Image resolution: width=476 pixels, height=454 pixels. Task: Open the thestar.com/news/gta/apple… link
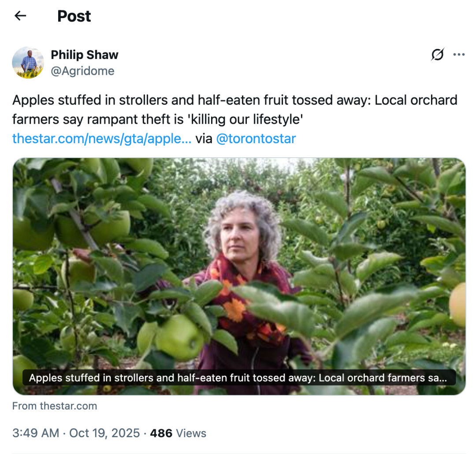tap(102, 139)
